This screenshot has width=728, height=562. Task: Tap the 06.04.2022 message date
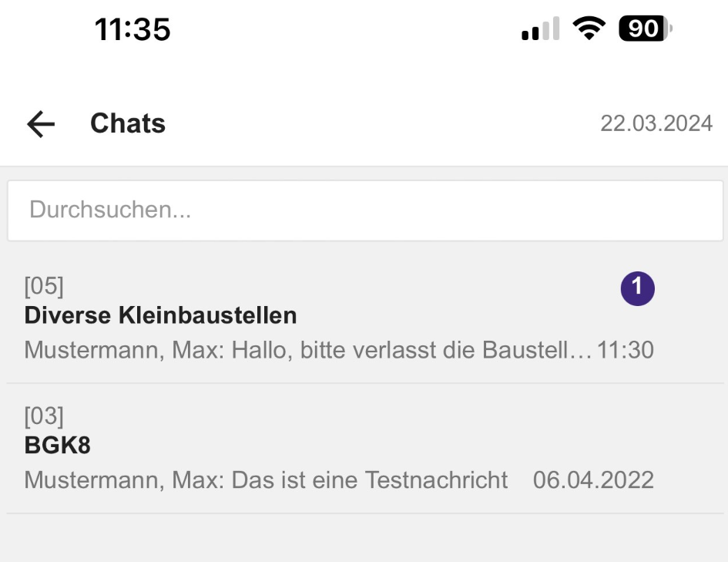coord(593,480)
